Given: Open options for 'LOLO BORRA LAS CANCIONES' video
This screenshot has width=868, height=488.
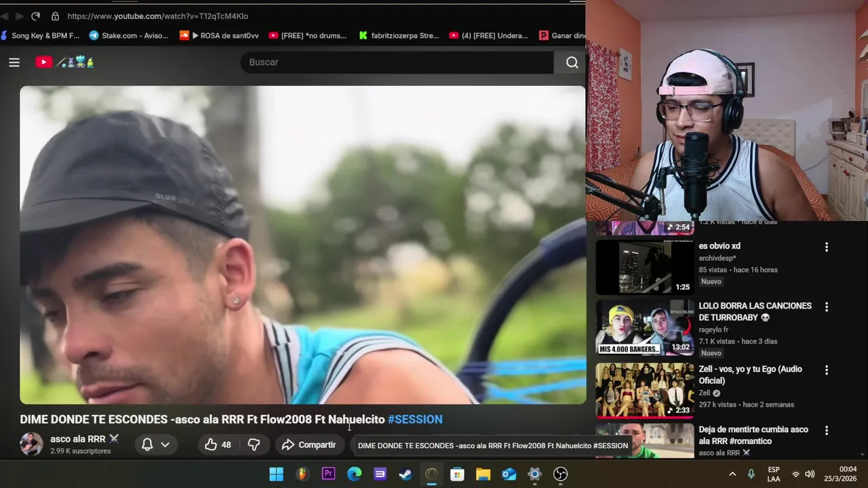Looking at the screenshot, I should 826,307.
